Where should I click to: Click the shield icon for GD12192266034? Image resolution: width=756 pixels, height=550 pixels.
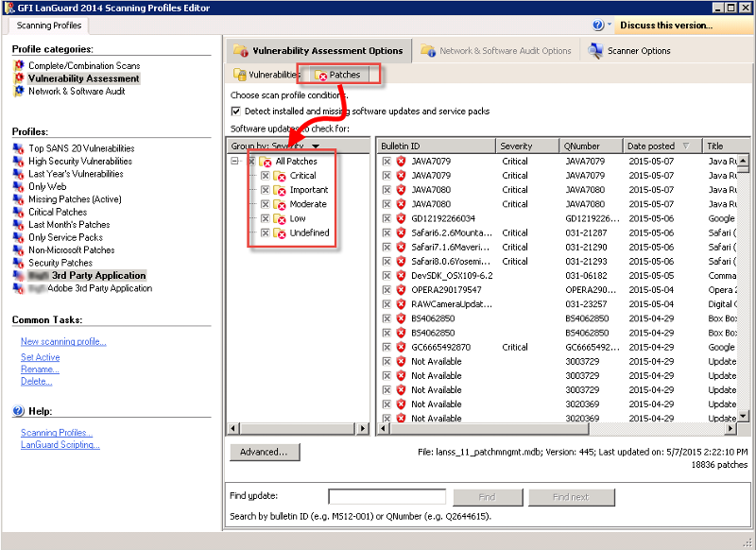pos(401,218)
